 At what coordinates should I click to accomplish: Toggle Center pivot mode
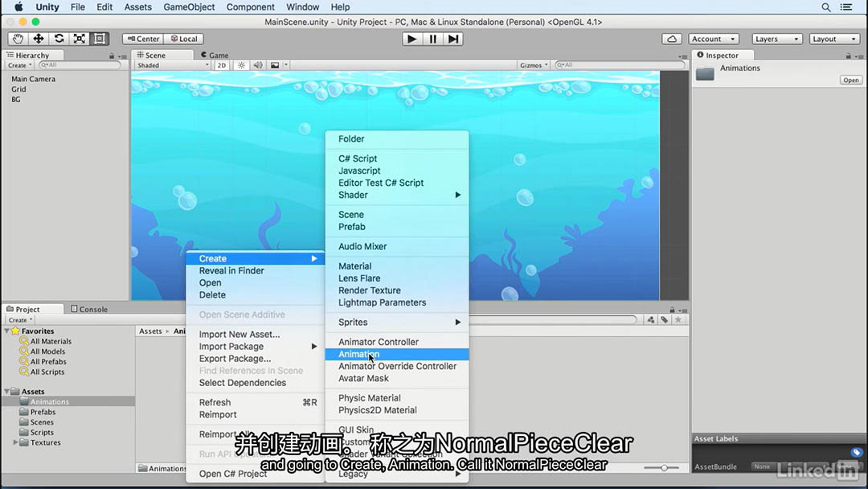pos(143,39)
